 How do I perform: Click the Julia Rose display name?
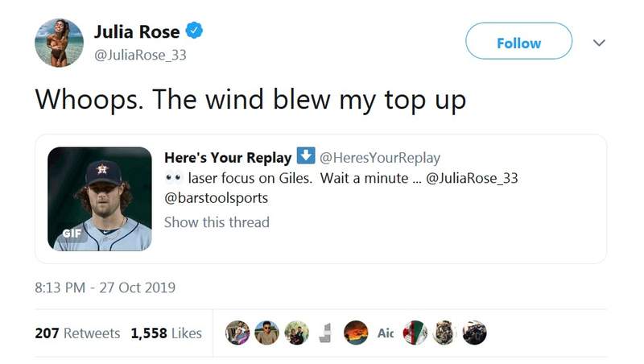(x=137, y=31)
